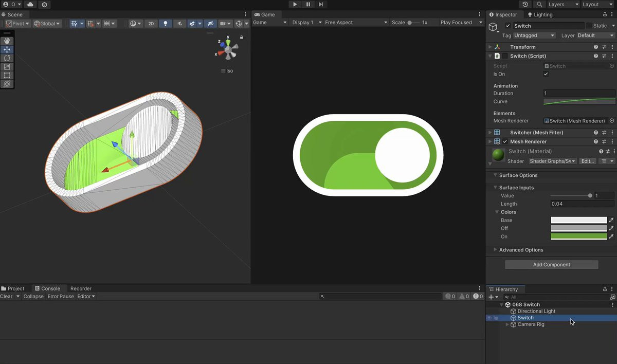The width and height of the screenshot is (617, 364).
Task: Click the Clear console button
Action: pos(6,296)
